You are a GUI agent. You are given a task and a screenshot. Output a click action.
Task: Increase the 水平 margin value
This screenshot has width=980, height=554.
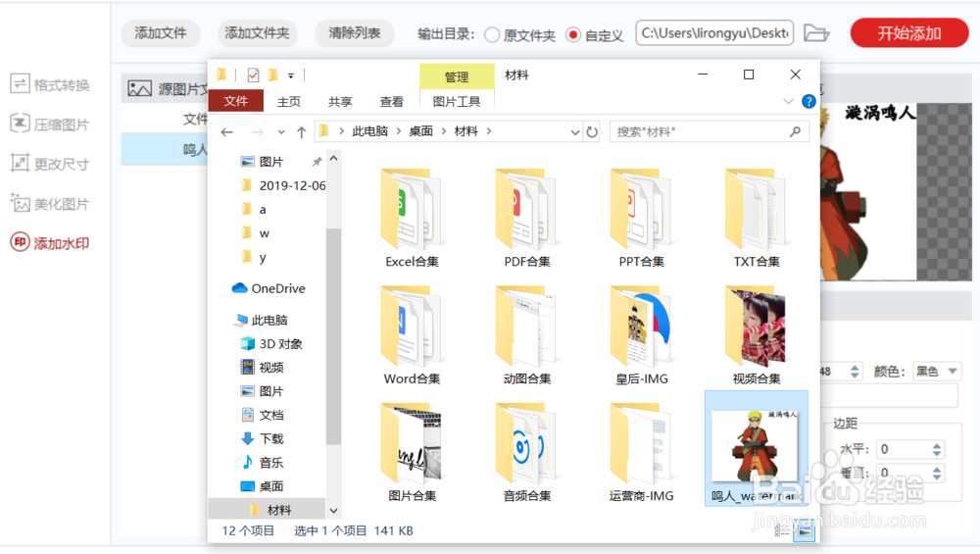point(937,445)
